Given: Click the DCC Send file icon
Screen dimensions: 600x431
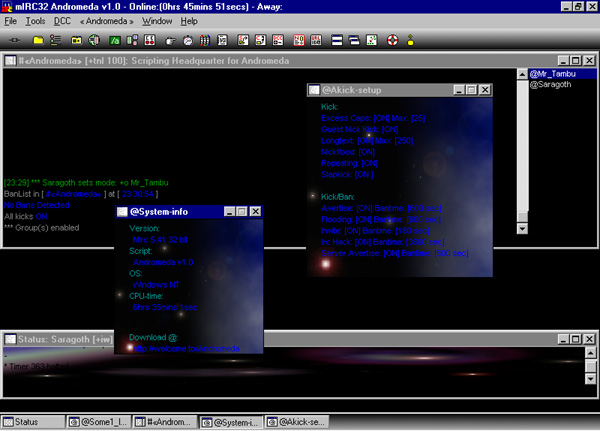Looking at the screenshot, I should [243, 40].
